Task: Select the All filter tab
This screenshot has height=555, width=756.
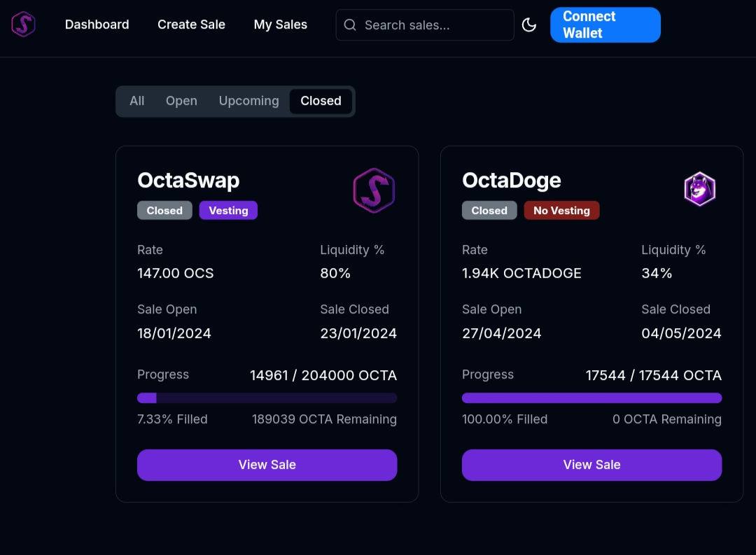Action: (137, 101)
